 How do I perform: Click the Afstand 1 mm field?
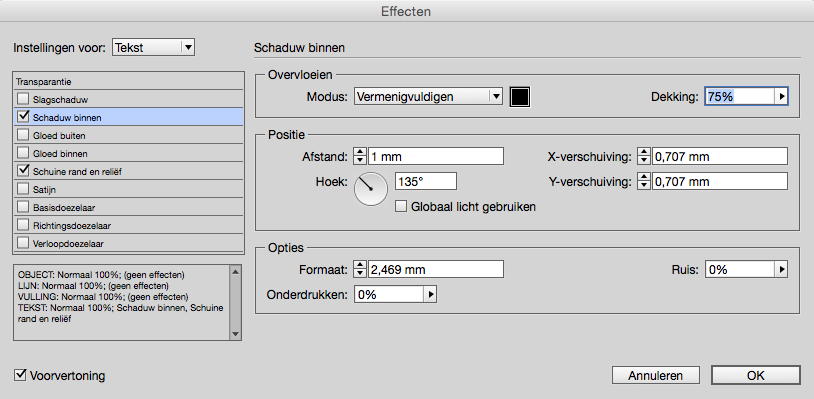point(436,156)
